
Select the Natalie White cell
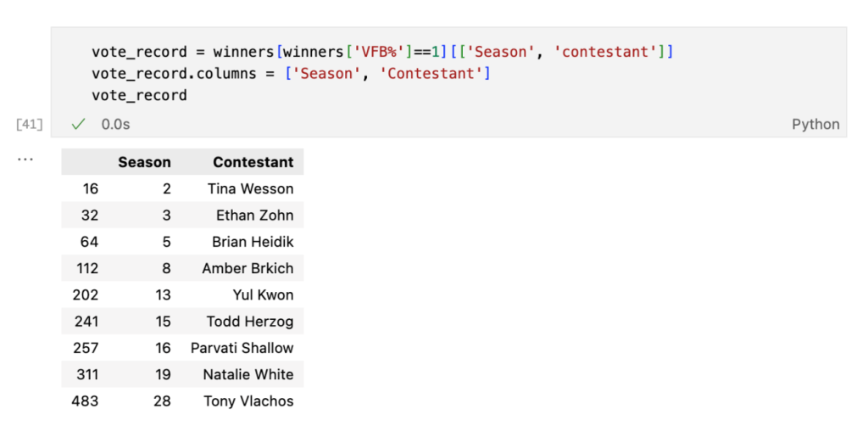(248, 374)
